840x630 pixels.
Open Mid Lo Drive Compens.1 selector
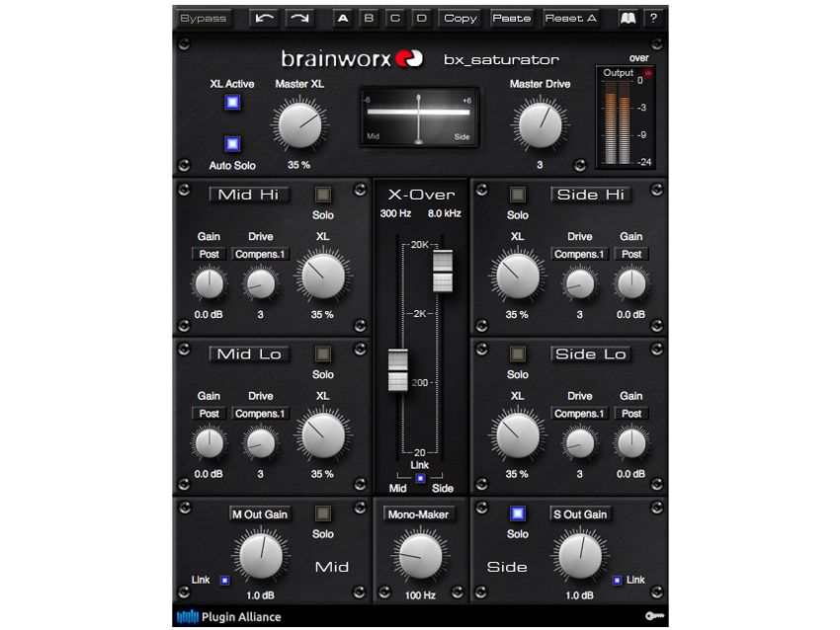(260, 414)
